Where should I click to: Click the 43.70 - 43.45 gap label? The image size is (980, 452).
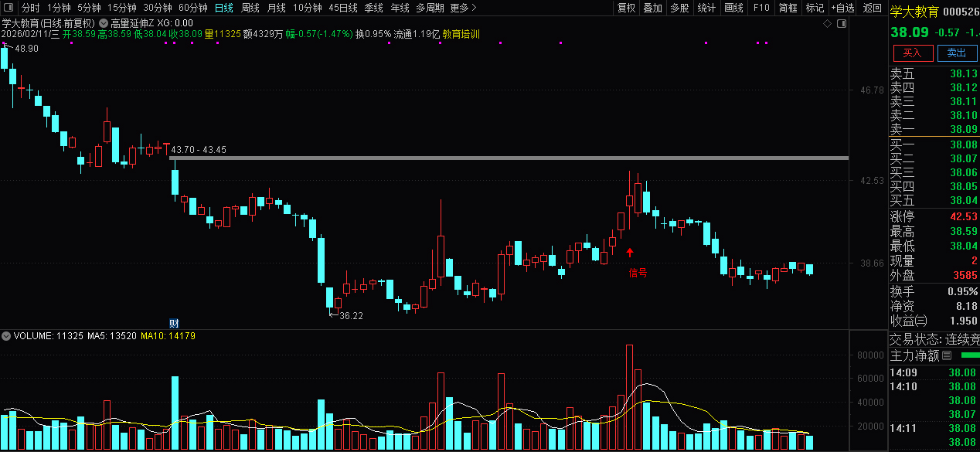click(x=199, y=150)
